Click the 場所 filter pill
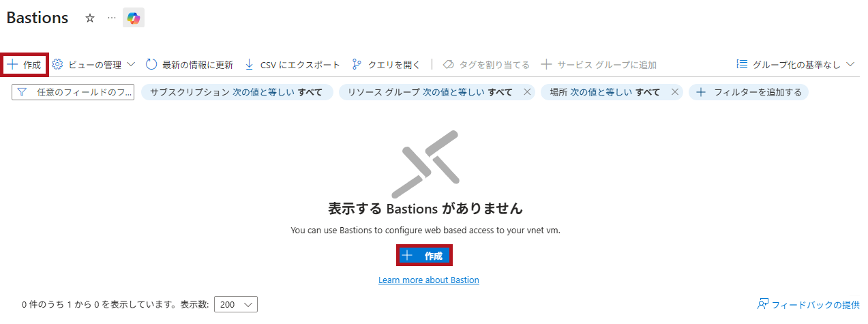The image size is (868, 324). click(x=605, y=92)
